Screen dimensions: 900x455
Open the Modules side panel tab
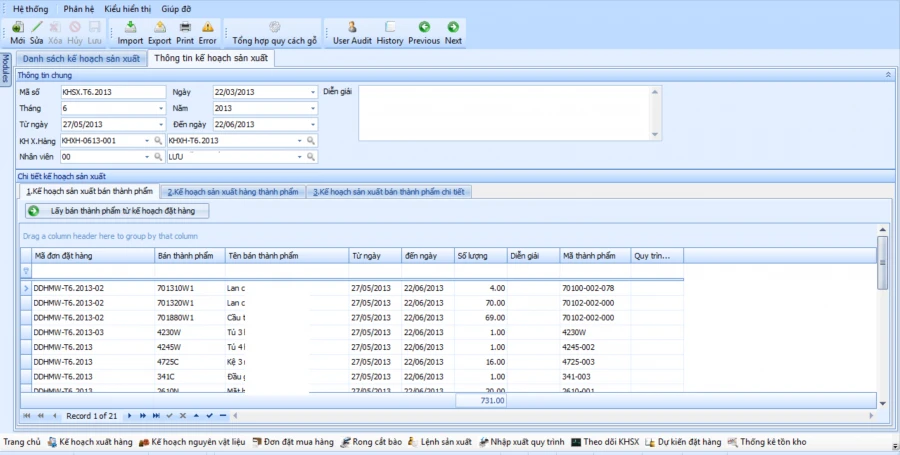point(5,69)
